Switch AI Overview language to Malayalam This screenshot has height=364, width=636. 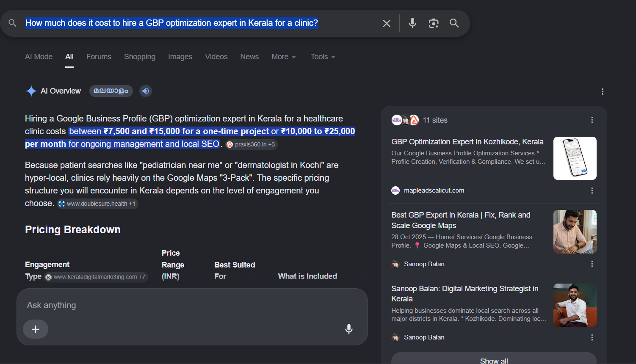click(111, 91)
